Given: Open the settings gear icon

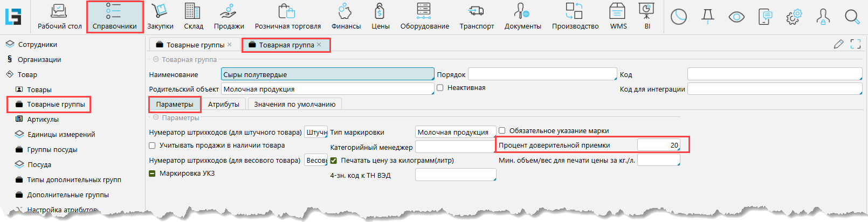Looking at the screenshot, I should 794,17.
